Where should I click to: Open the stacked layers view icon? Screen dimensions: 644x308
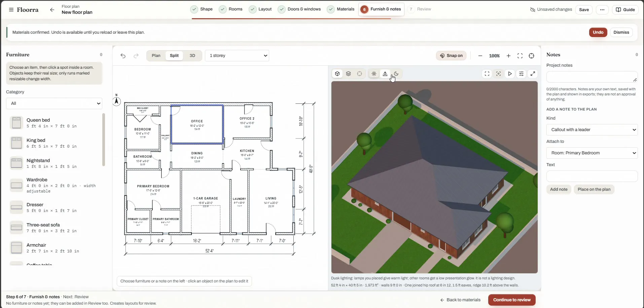pos(349,74)
